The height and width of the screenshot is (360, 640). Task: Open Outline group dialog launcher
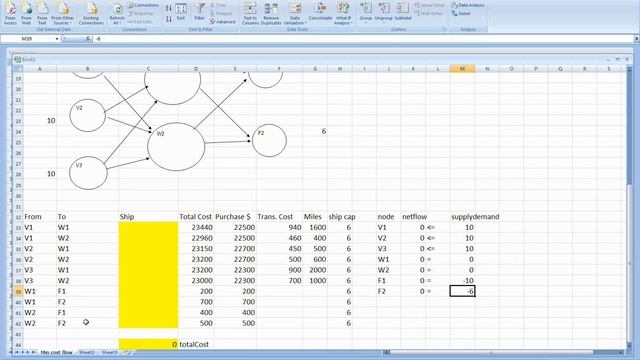(444, 29)
